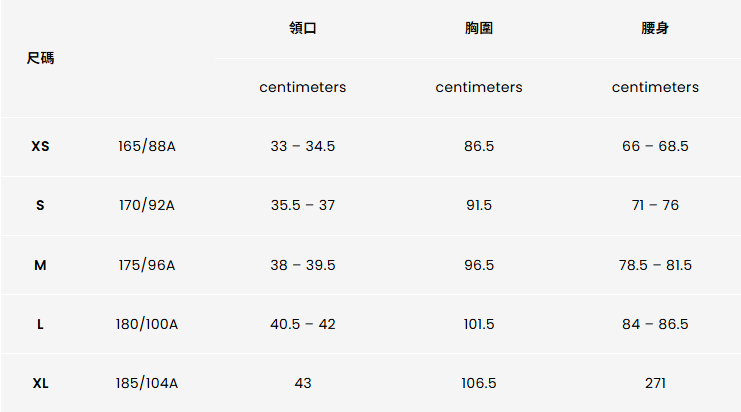The width and height of the screenshot is (741, 412).
Task: Click the S size row label
Action: point(40,206)
